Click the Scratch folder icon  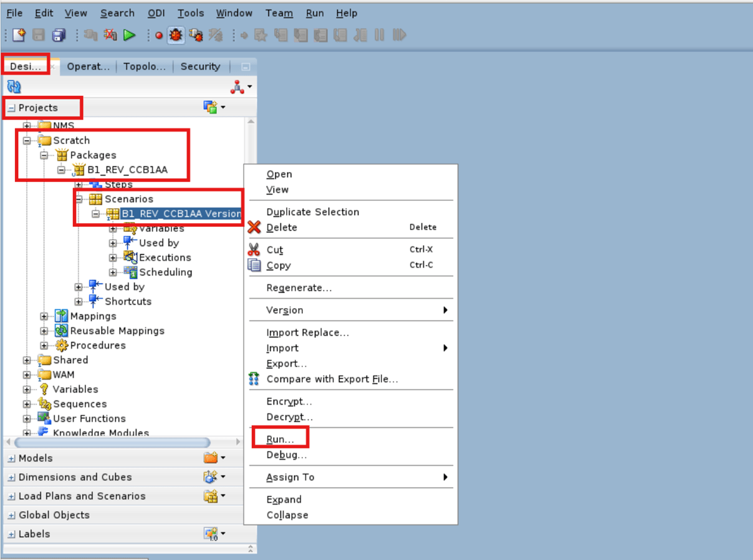44,140
